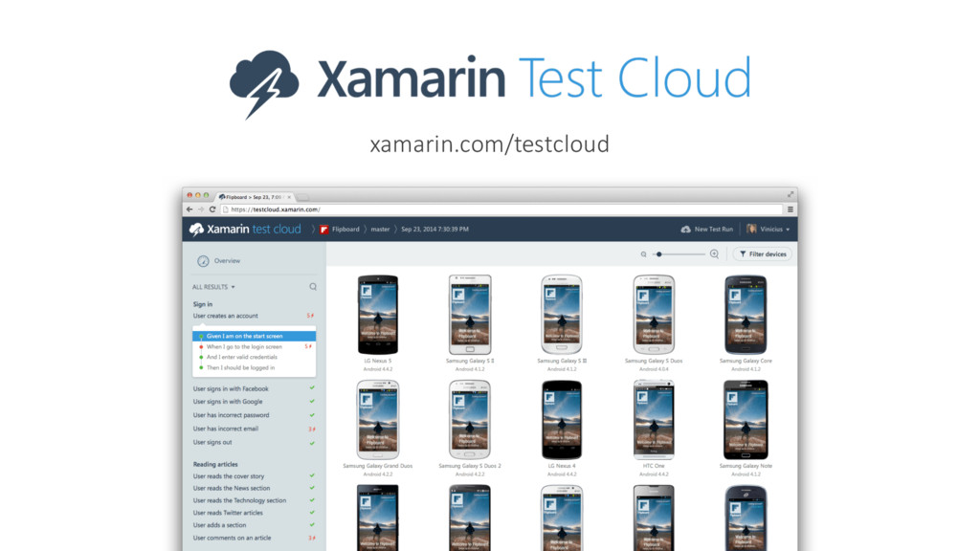Screen dimensions: 980x551
Task: Click the Sep 23, 2014 7:30:39 PM breadcrumb
Action: 435,230
